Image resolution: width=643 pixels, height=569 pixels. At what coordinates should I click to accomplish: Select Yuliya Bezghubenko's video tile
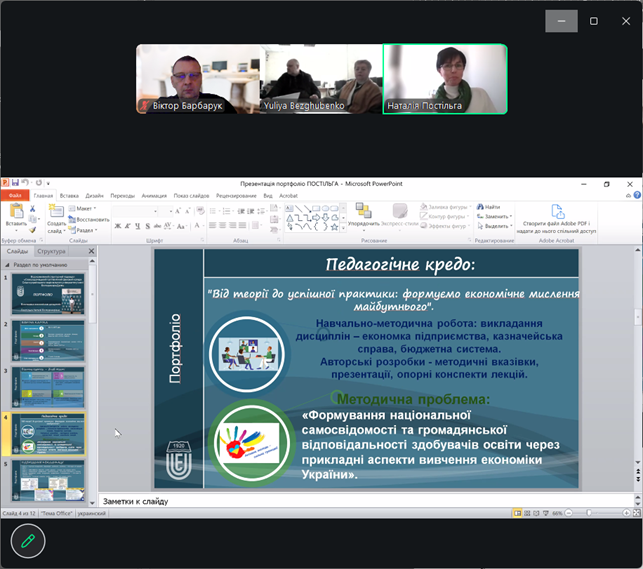coord(321,79)
